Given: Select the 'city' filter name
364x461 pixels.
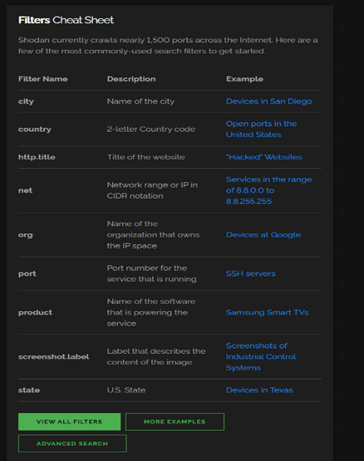Looking at the screenshot, I should pyautogui.click(x=26, y=101).
